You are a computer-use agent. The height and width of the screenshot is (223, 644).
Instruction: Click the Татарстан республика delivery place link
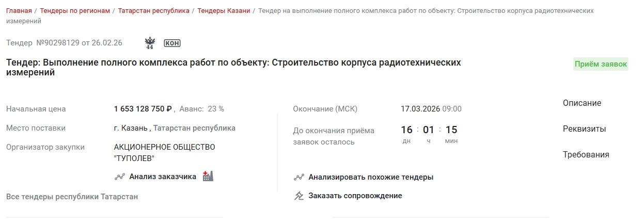click(194, 128)
